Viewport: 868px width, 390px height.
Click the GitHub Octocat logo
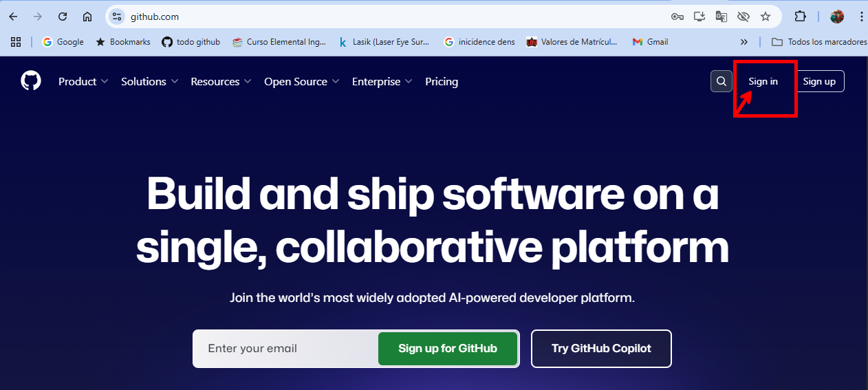[x=31, y=81]
